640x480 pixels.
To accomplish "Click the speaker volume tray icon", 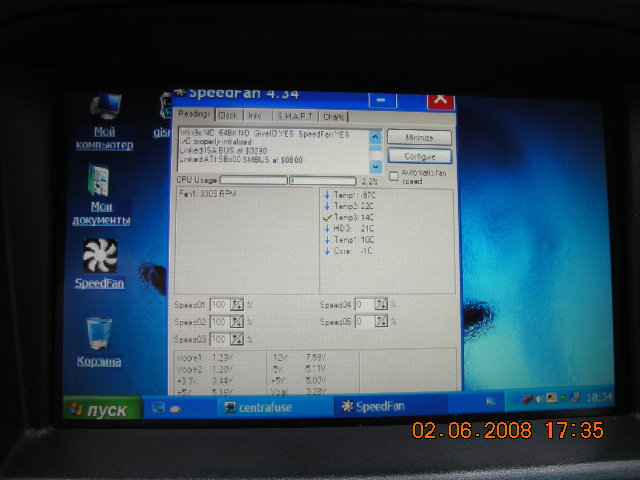I will click(539, 399).
